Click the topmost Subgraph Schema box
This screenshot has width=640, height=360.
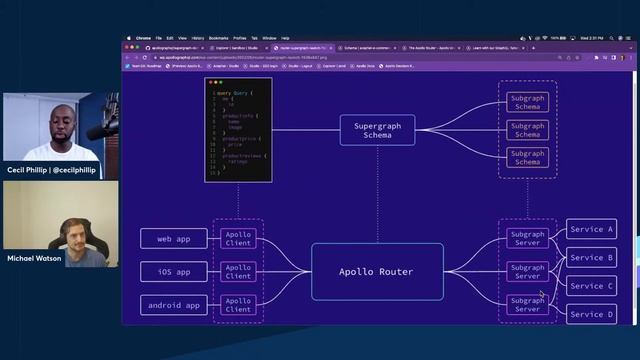click(527, 102)
